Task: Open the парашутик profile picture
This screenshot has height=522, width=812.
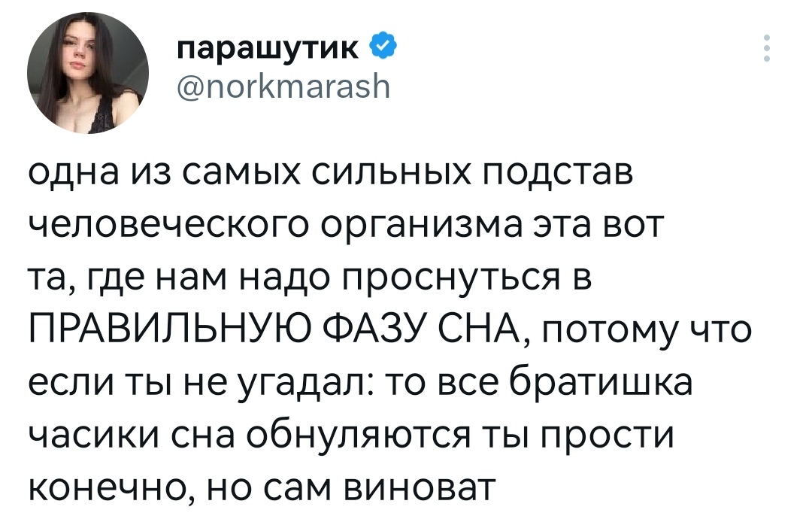Action: pos(88,73)
